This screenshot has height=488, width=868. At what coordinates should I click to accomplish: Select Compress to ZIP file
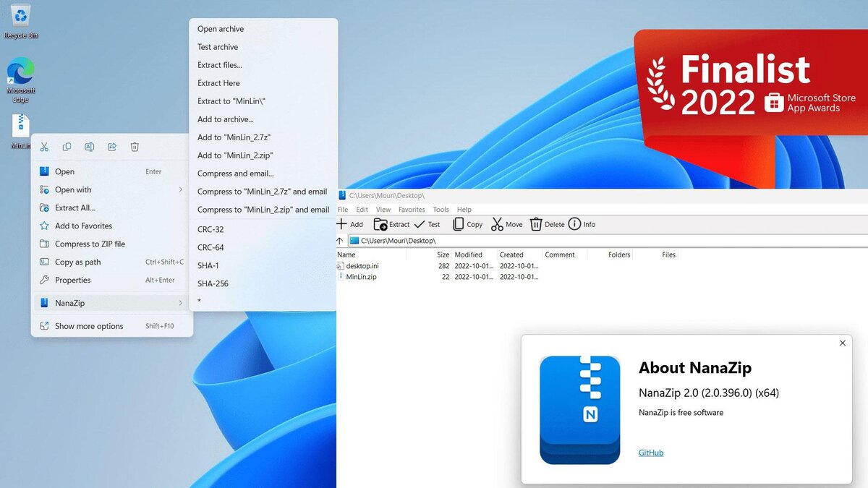coord(112,244)
